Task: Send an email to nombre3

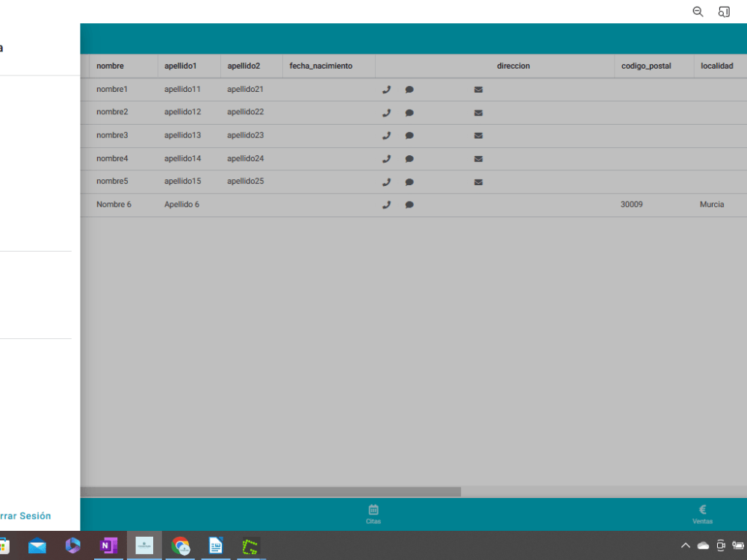Action: 478,135
